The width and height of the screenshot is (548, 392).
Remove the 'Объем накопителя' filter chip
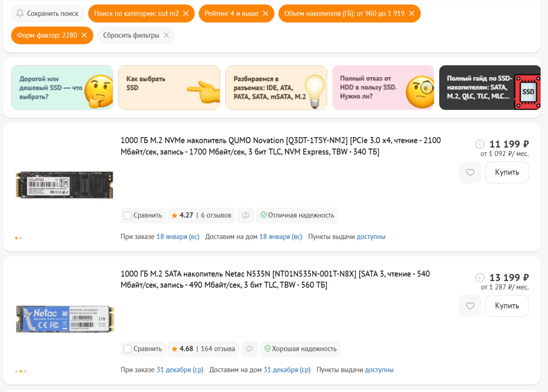(411, 14)
